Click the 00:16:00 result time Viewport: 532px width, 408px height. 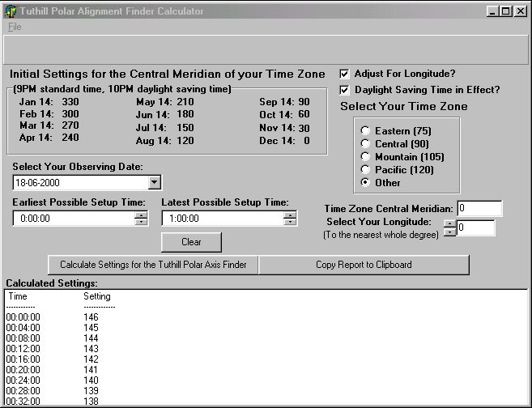(x=23, y=359)
